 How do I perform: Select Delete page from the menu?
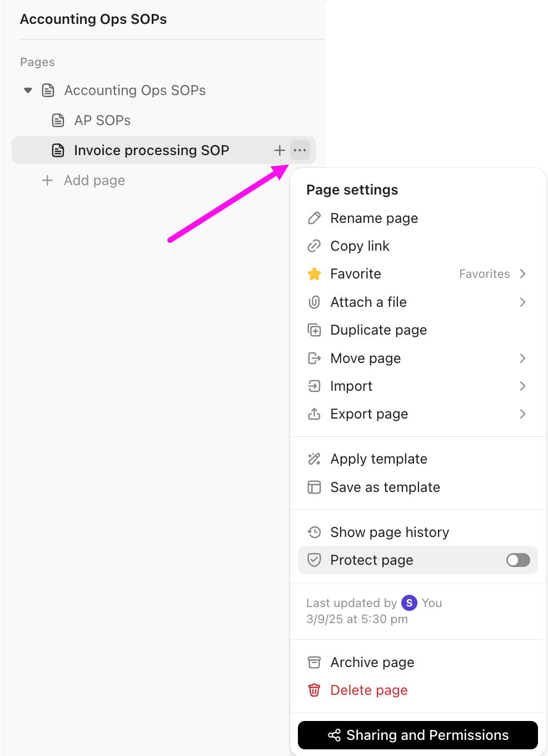[368, 690]
